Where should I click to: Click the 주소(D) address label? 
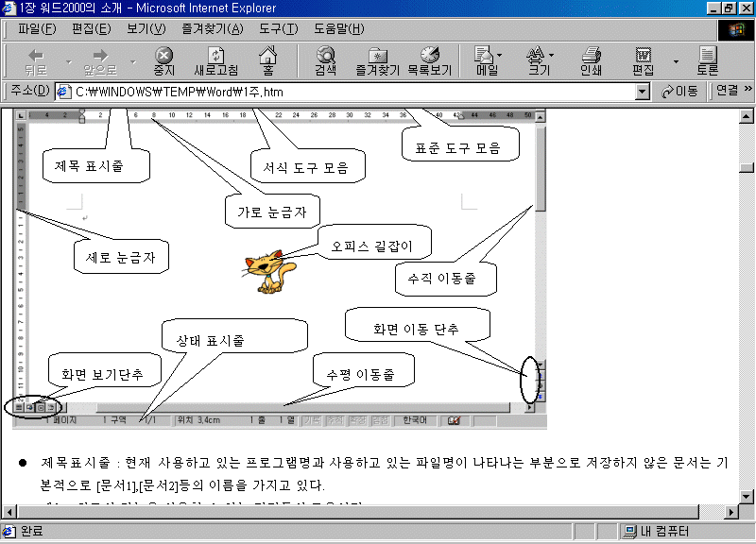[30, 91]
